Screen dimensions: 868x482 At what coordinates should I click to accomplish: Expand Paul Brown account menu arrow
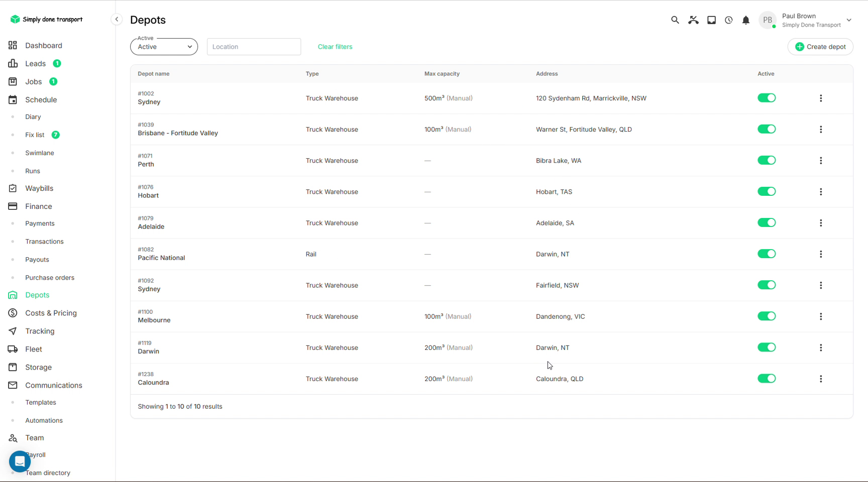click(849, 20)
